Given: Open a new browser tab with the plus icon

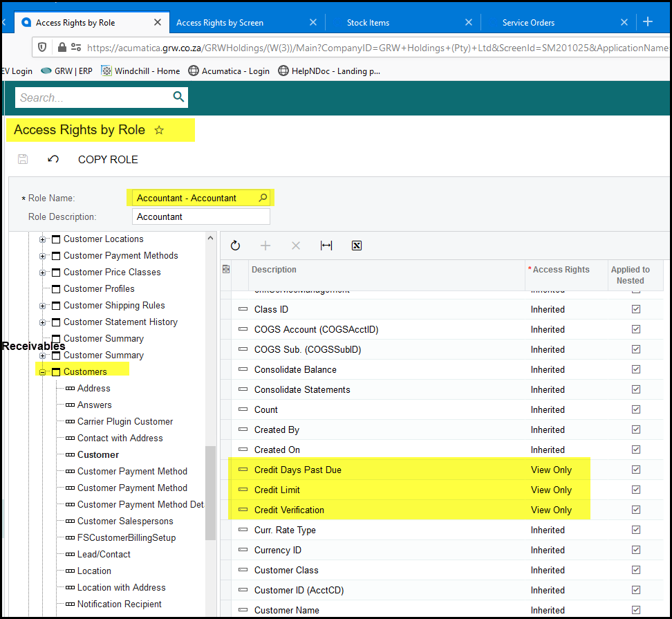Looking at the screenshot, I should pyautogui.click(x=648, y=22).
